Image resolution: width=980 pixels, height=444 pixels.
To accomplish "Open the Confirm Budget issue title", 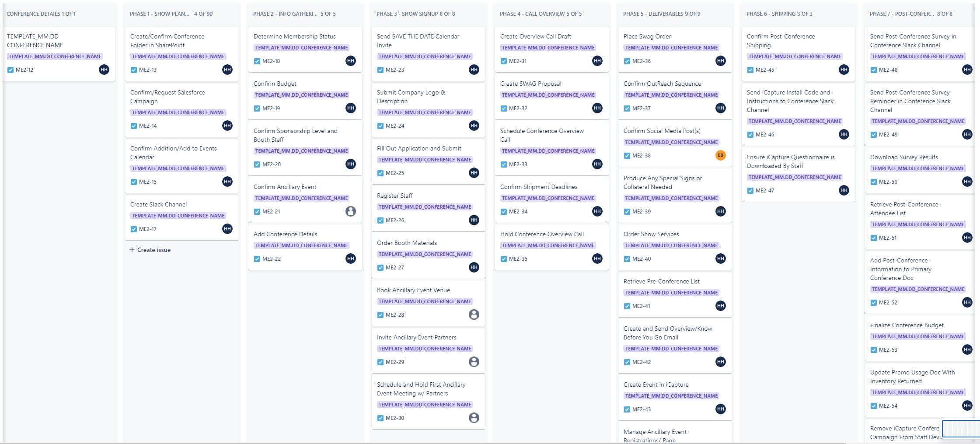I will (275, 84).
